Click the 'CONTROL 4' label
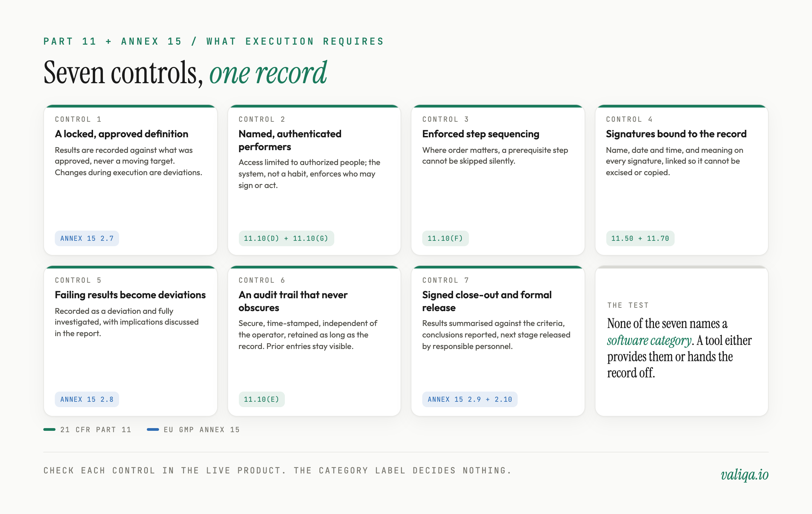 coord(629,119)
